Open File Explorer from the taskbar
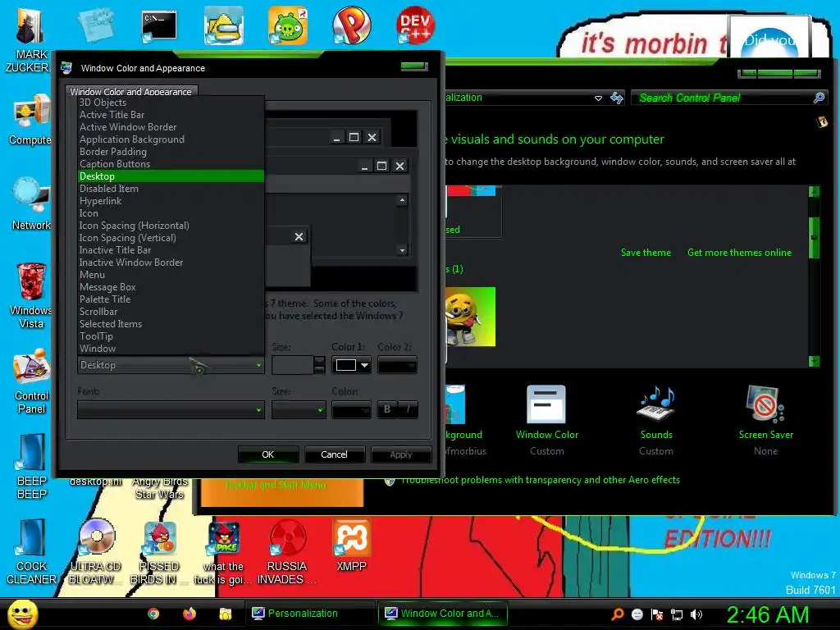Viewport: 840px width, 630px height. tap(225, 614)
